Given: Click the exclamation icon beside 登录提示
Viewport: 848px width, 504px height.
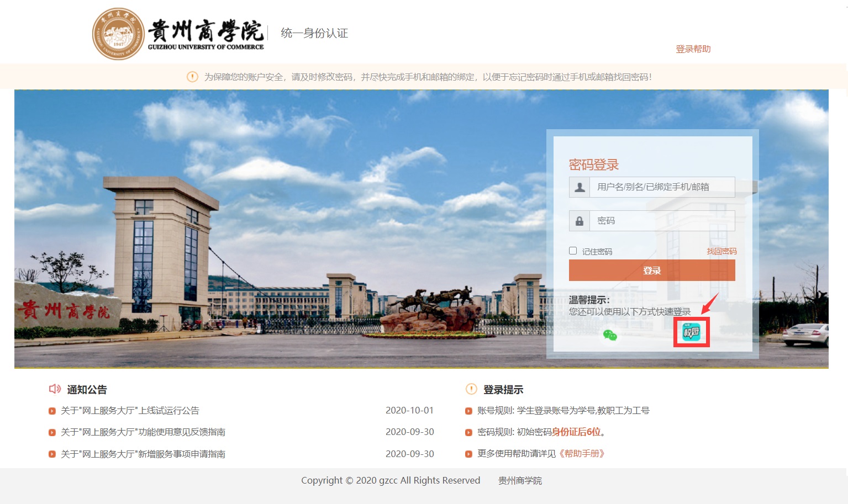Looking at the screenshot, I should coord(471,389).
